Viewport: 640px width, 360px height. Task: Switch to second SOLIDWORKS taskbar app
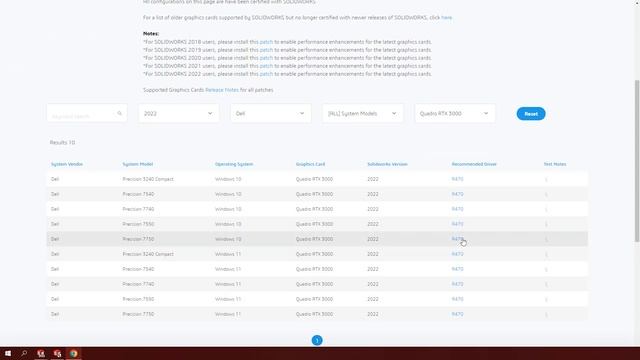click(57, 353)
